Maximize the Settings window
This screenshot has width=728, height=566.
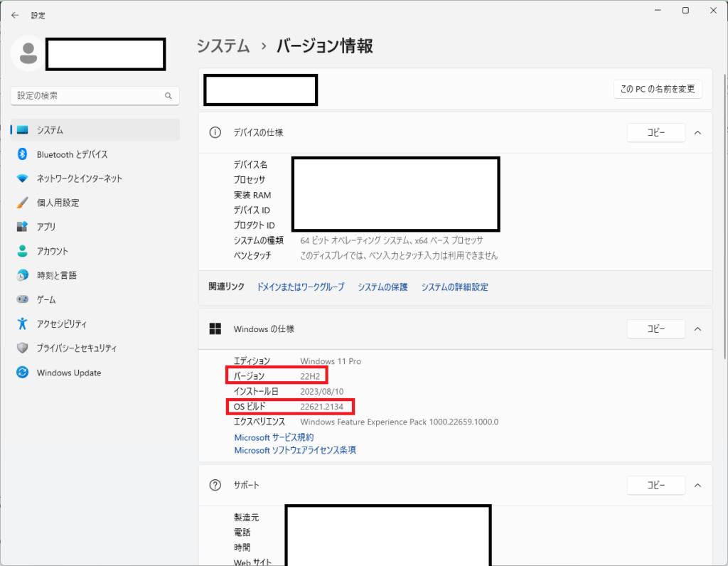pyautogui.click(x=685, y=10)
